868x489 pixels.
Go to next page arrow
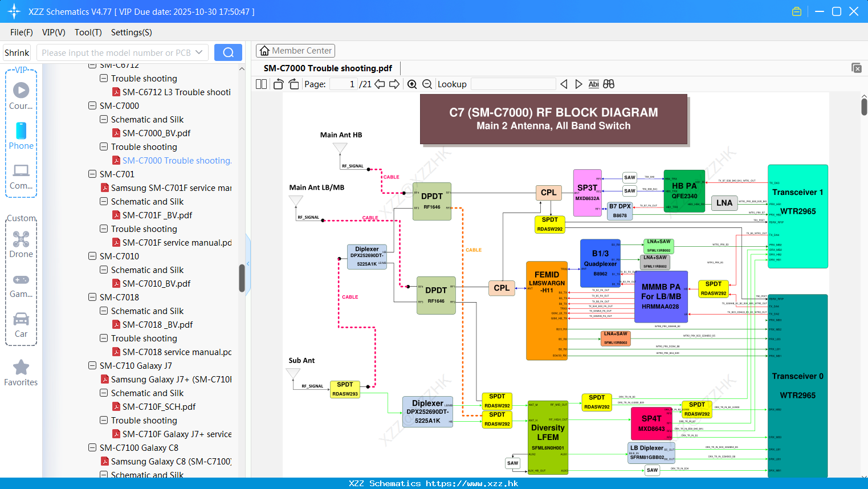tap(394, 84)
